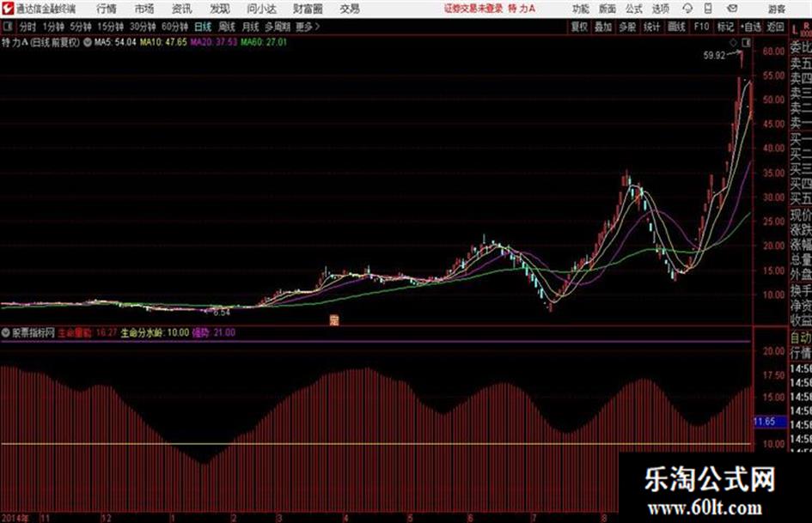This screenshot has width=812, height=523.
Task: Click the MA5: 54.04 indicator value
Action: 115,42
